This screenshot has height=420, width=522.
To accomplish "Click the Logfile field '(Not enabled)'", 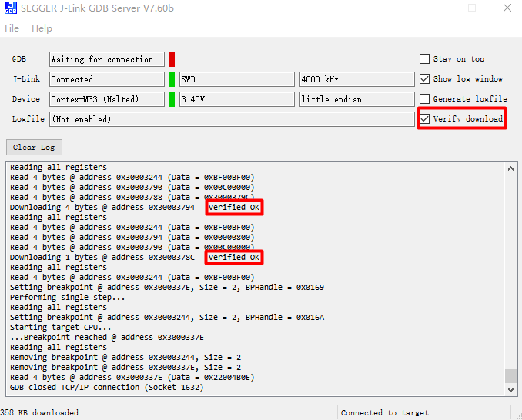I will [232, 119].
